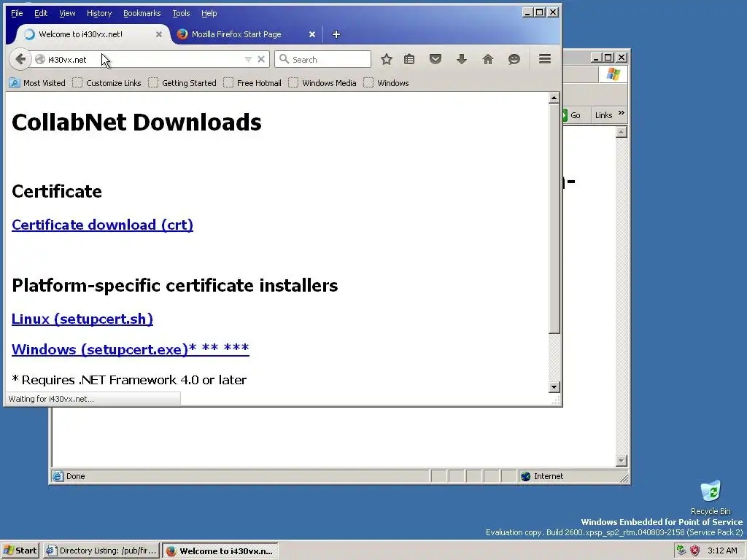Click Internet zone icon in IE status bar

point(525,476)
